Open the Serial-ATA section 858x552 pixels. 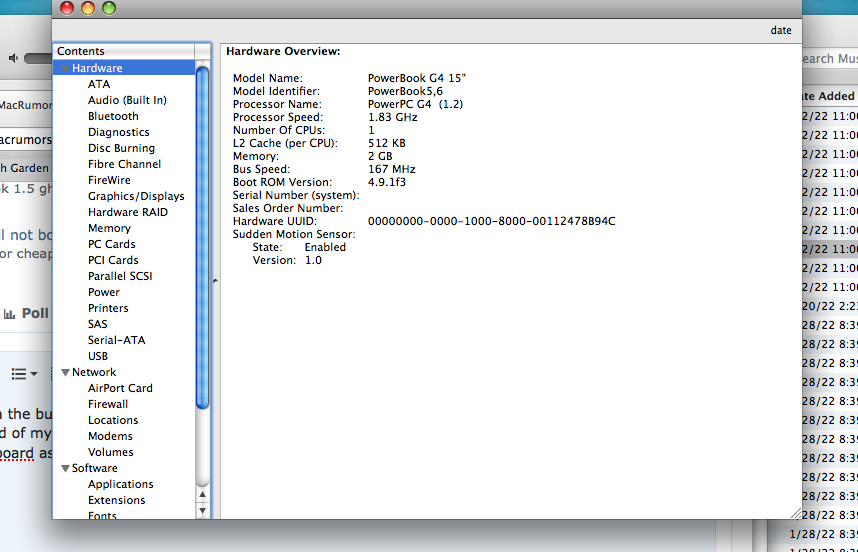pos(116,340)
